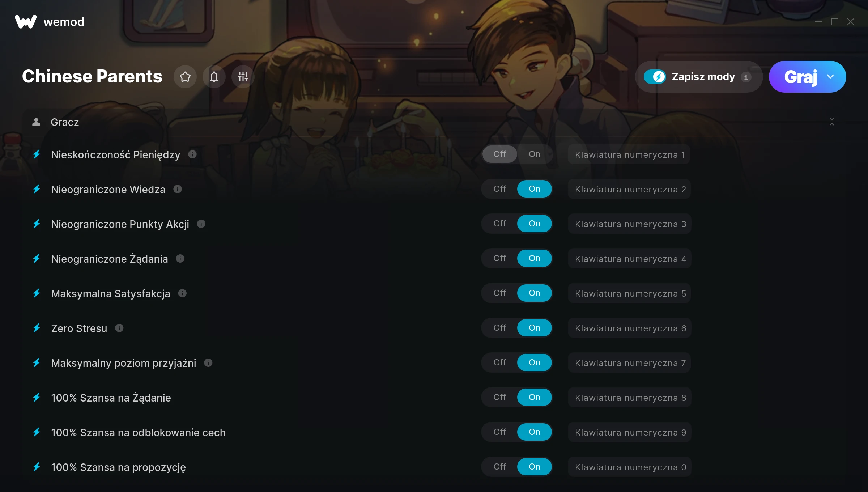Screen dimensions: 868x492
Task: Select the 100% Szansa na propozycję label
Action: click(119, 467)
